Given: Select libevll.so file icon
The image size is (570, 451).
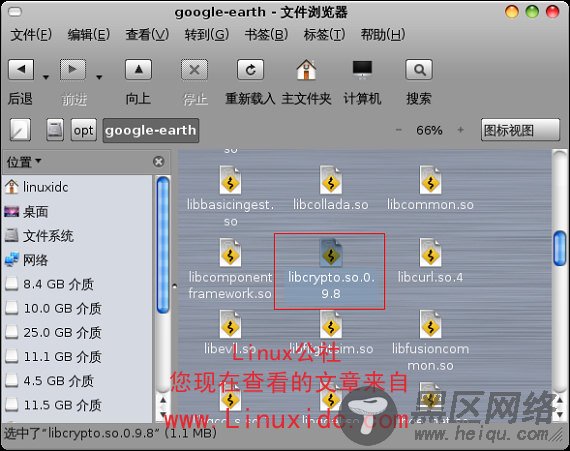Looking at the screenshot, I should 230,324.
